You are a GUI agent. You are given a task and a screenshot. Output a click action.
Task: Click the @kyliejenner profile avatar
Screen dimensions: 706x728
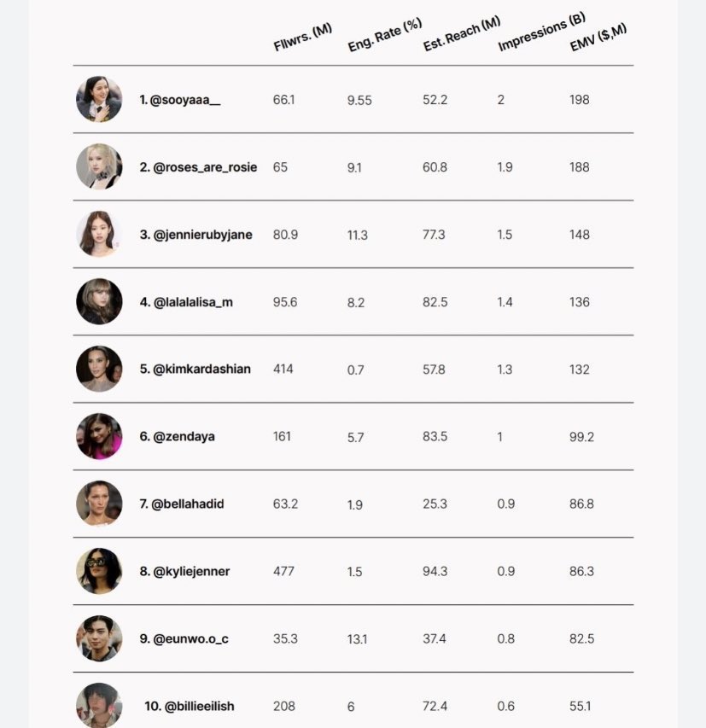click(x=99, y=571)
